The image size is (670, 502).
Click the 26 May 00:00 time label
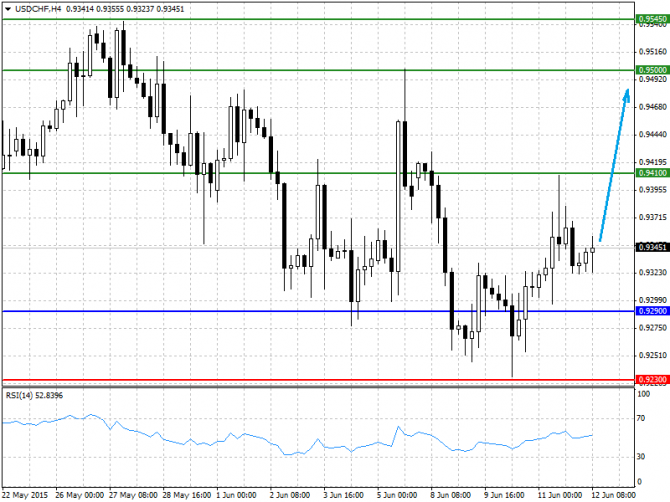pos(79,495)
